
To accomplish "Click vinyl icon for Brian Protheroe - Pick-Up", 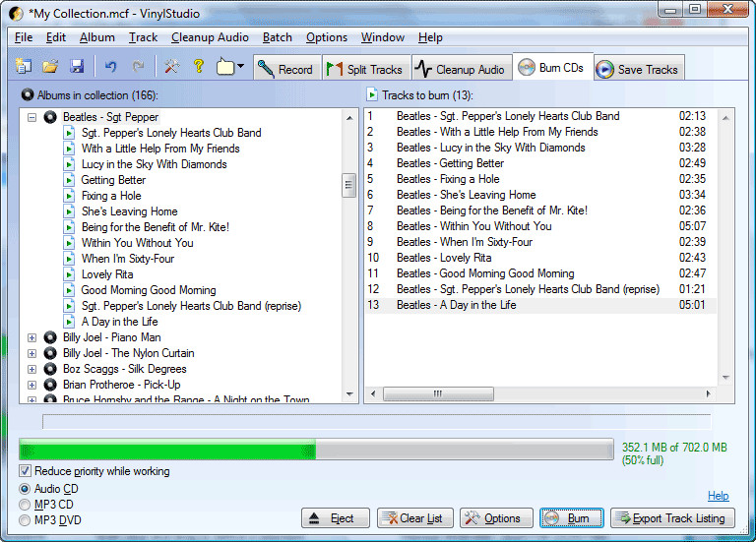I will coord(50,385).
